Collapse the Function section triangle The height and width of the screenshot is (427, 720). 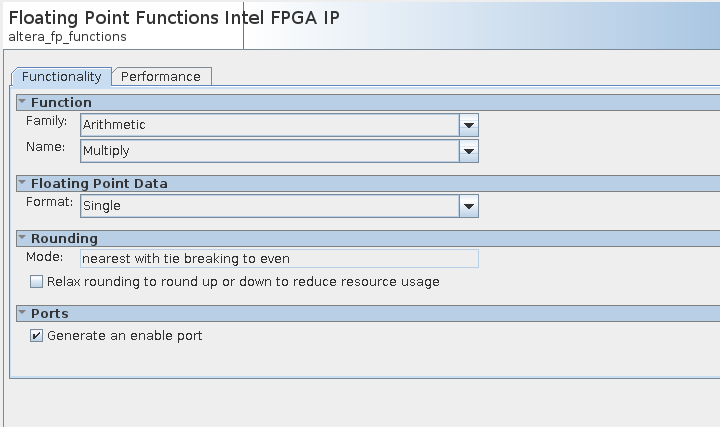pos(22,102)
